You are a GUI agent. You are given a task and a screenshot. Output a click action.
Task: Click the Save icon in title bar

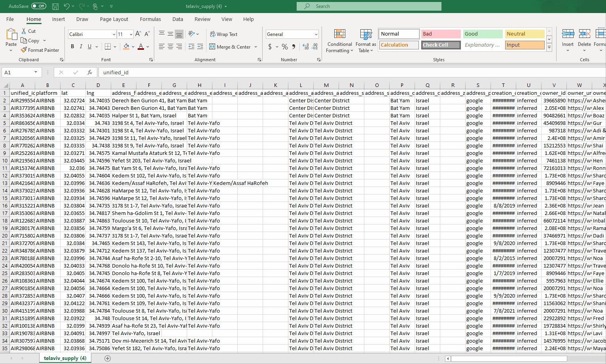coord(55,6)
